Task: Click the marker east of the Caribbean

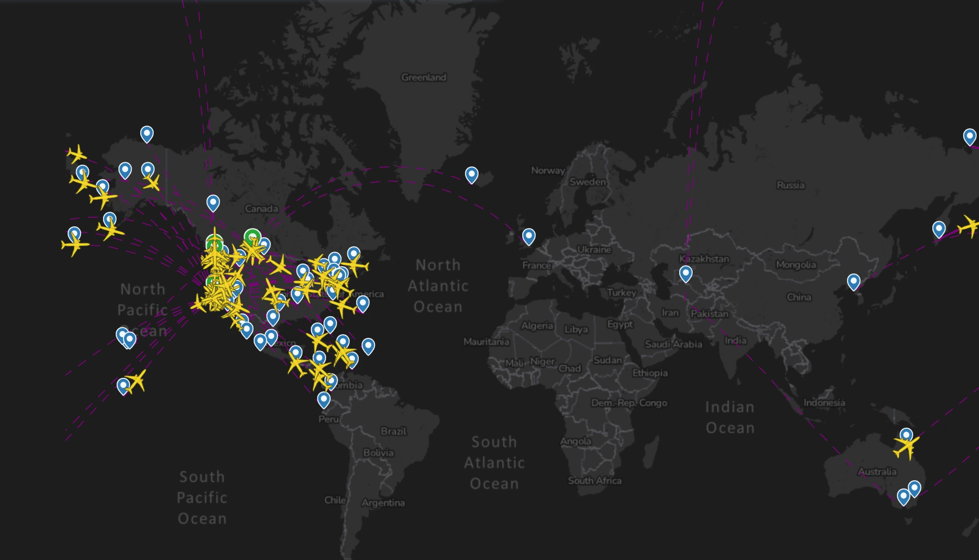Action: 368,346
